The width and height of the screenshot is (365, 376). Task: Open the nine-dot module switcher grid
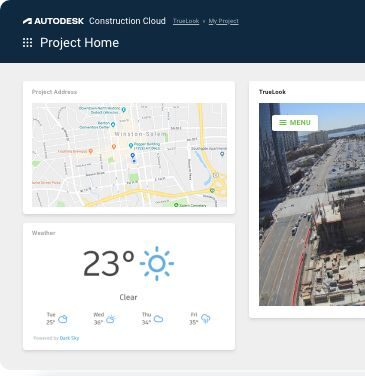click(28, 43)
